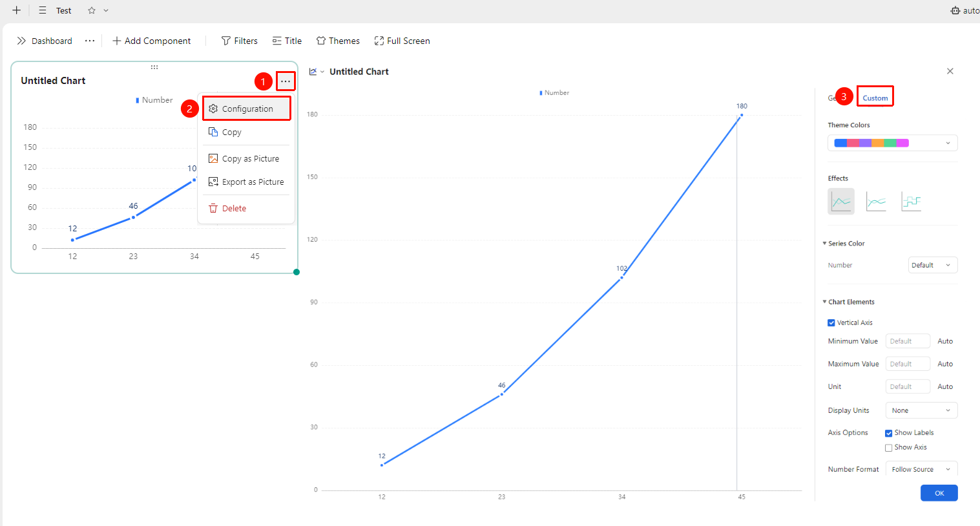Screen dimensions: 980x526
Task: Click the blue OK button
Action: click(939, 493)
